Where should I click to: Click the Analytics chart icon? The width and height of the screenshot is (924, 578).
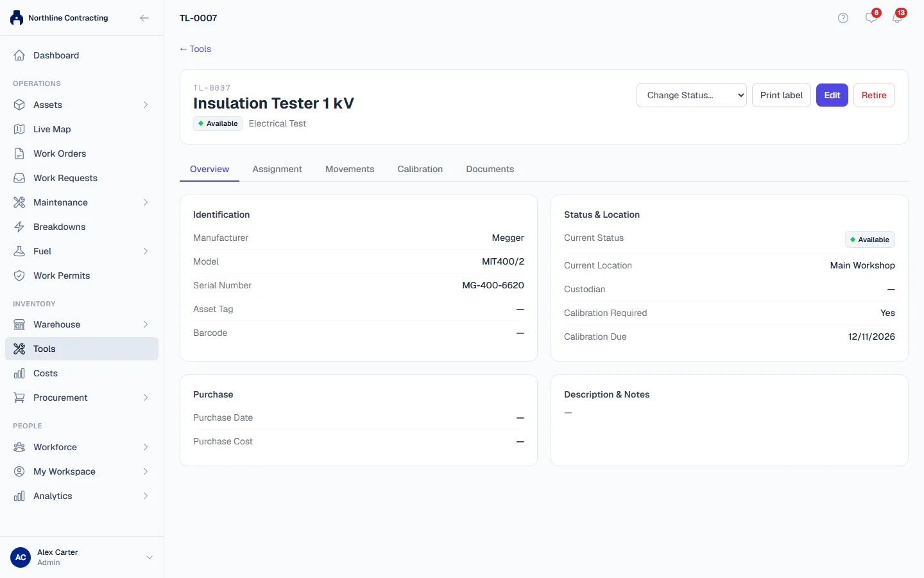19,496
